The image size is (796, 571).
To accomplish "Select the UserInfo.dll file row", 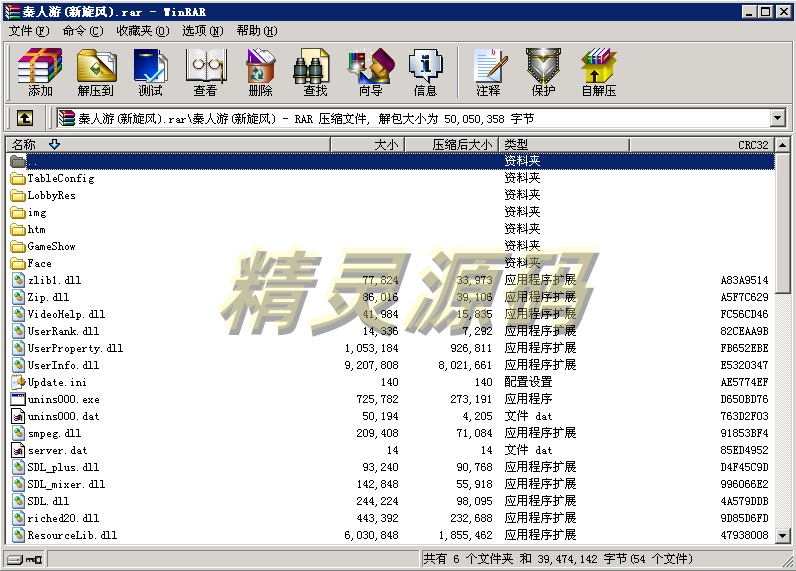I will coord(392,365).
